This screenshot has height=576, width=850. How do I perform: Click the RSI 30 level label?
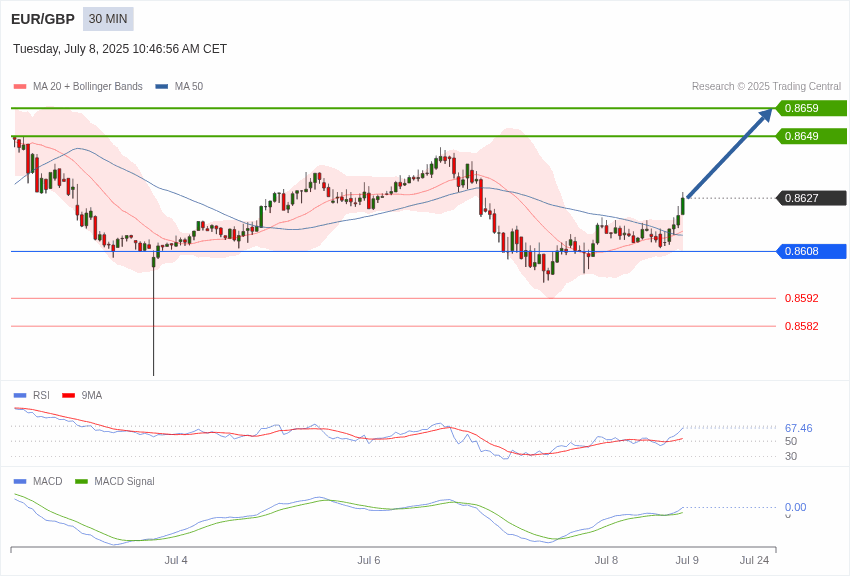click(x=791, y=456)
